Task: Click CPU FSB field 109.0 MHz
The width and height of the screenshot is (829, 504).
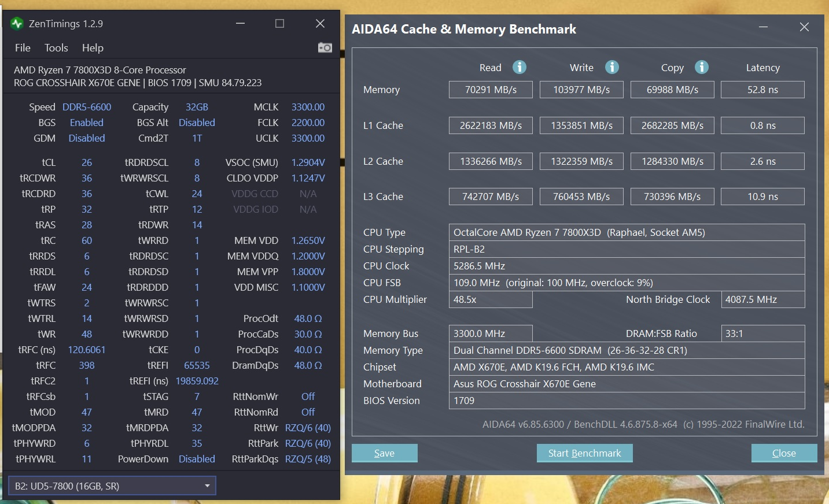Action: (627, 283)
